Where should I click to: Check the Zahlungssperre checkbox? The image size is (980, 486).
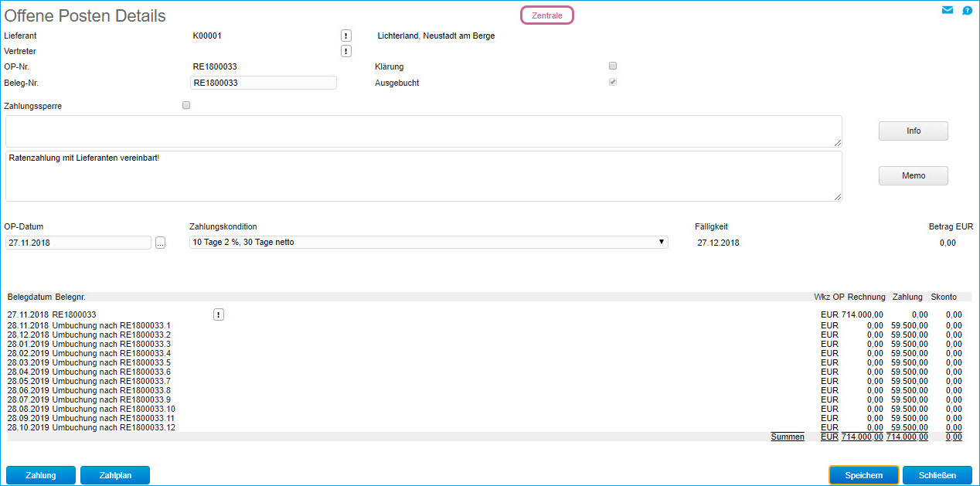click(x=186, y=105)
